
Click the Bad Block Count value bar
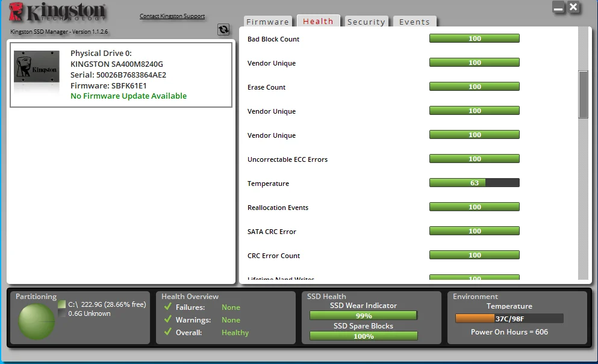(x=475, y=39)
